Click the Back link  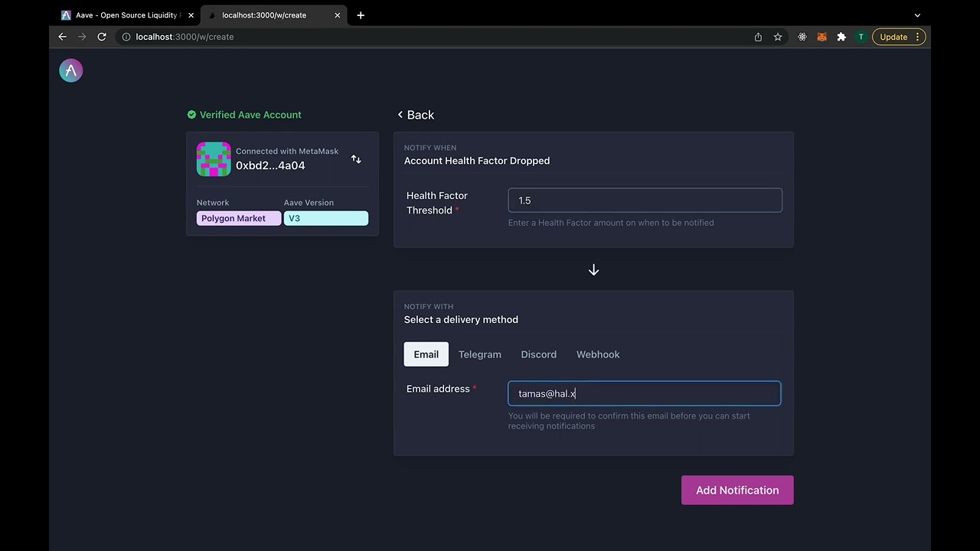click(x=416, y=115)
